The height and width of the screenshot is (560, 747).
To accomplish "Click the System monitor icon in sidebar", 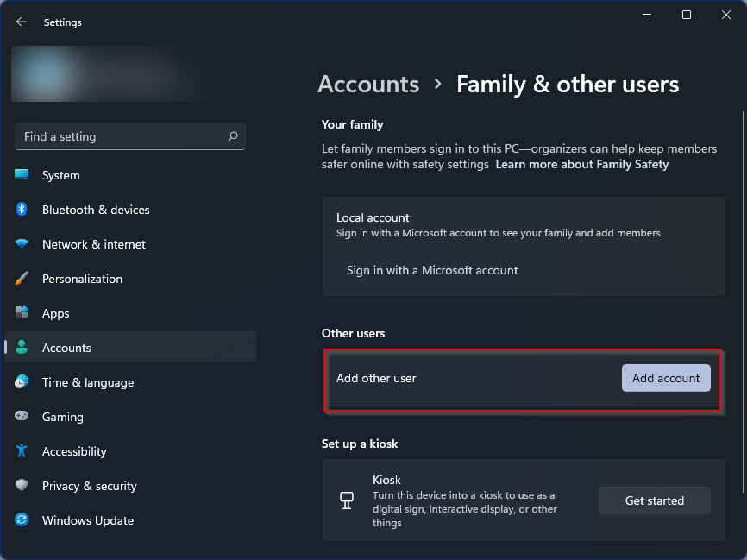I will pos(22,175).
